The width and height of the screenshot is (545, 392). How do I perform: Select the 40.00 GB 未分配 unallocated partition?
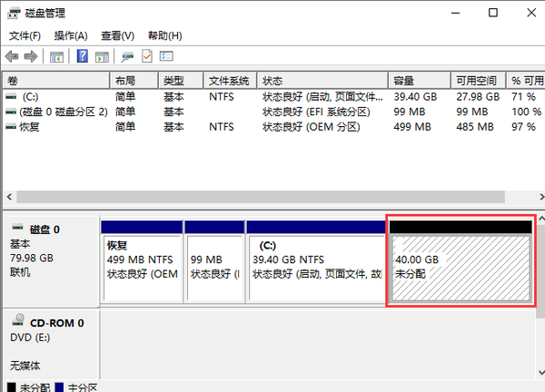459,268
